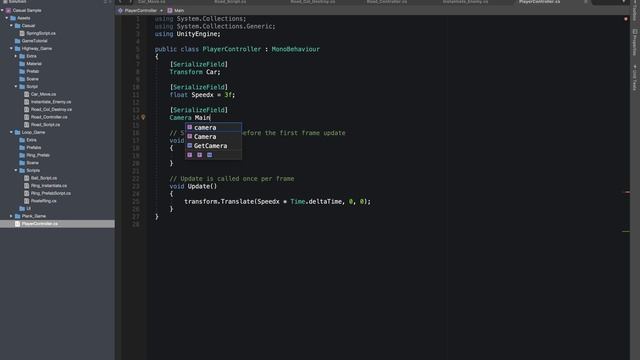Toggle first filter icon in autocomplete popup
Viewport: 640px width, 360px height.
[x=189, y=155]
